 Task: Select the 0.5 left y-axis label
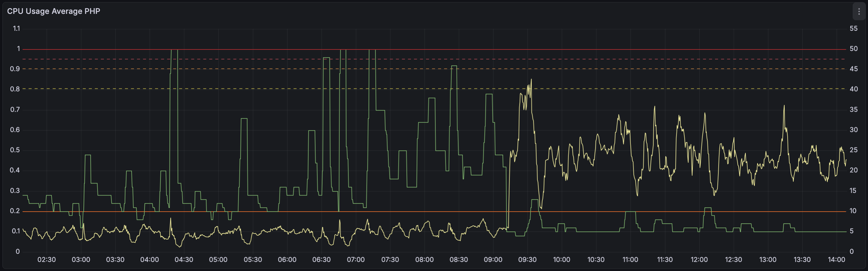(15, 150)
